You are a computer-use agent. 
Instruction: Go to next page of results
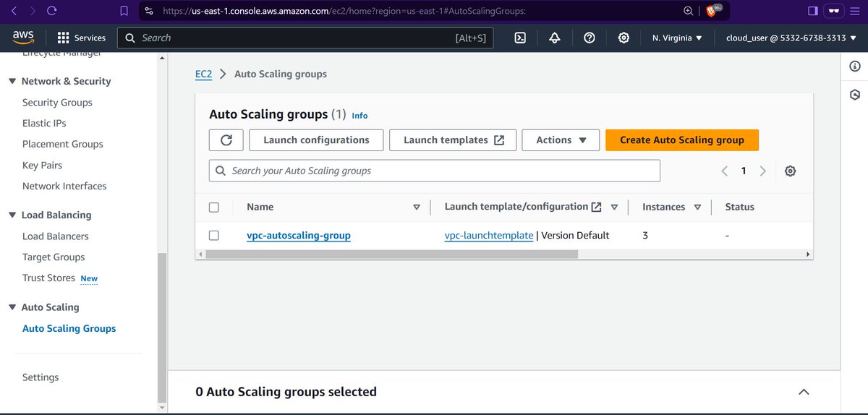762,171
